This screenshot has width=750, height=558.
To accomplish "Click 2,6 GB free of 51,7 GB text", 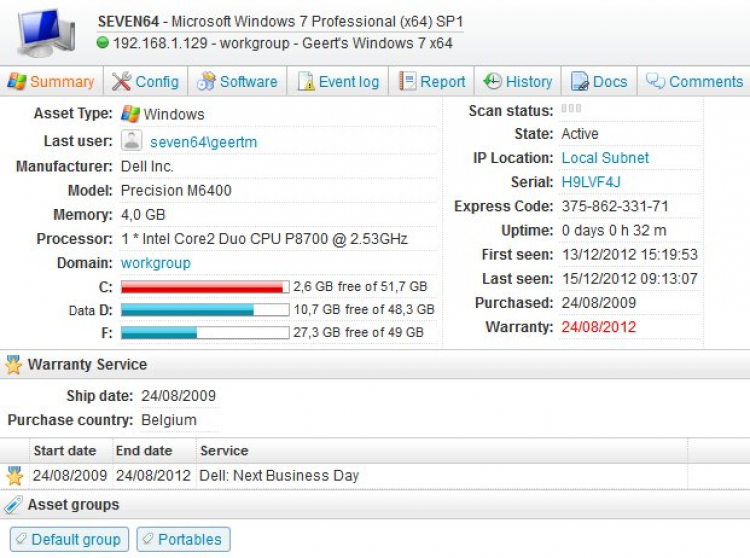I will (x=360, y=286).
